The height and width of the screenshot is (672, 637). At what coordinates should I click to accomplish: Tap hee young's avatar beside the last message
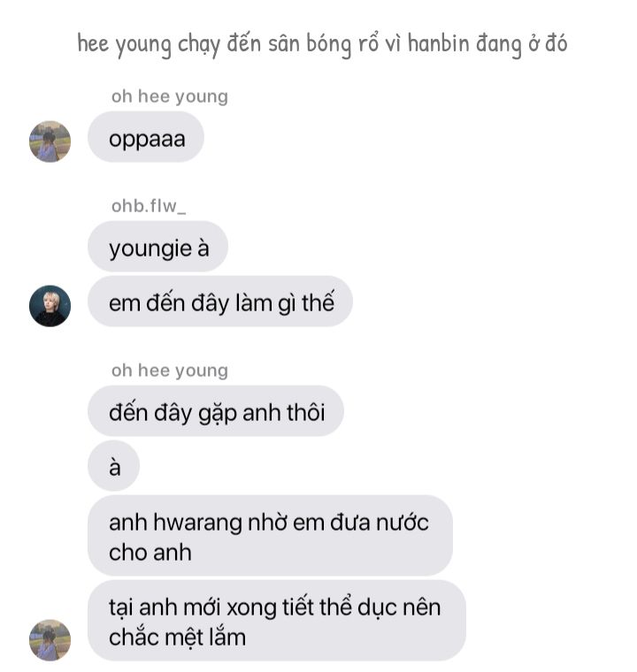pyautogui.click(x=50, y=640)
